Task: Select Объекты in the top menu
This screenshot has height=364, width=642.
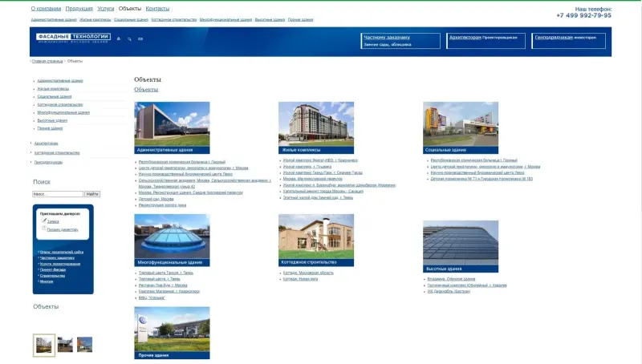Action: pos(130,9)
